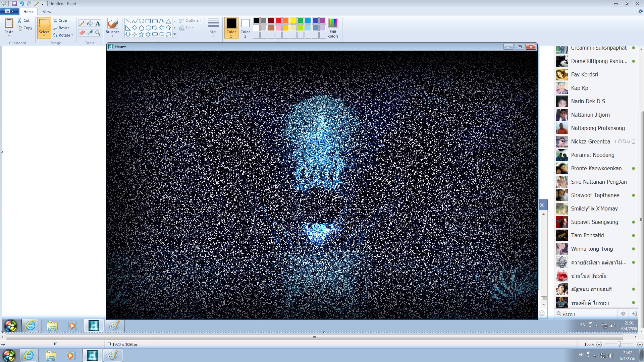Click the Magnifier tool
The image size is (644, 362).
coord(98,33)
